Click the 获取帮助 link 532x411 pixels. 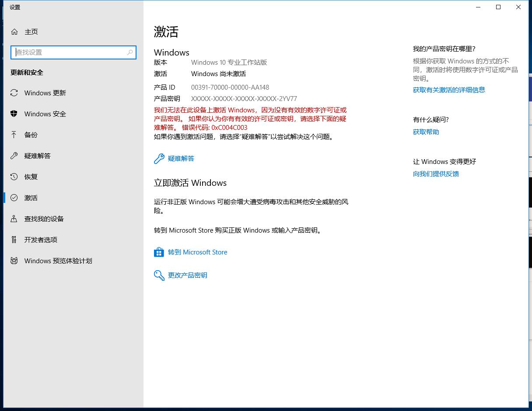(426, 132)
